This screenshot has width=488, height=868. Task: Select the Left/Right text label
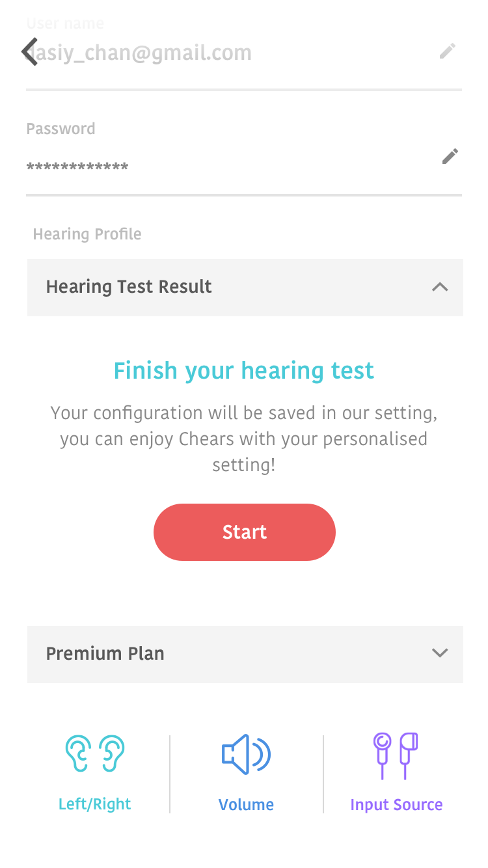pos(95,804)
